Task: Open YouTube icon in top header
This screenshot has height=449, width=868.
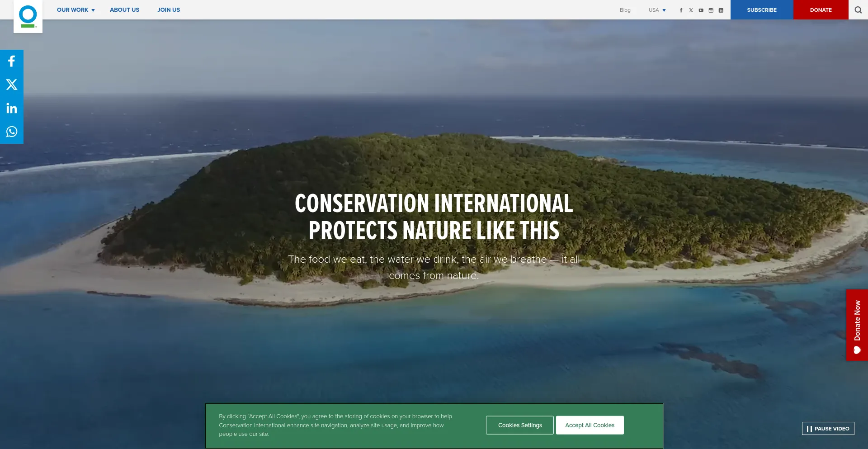Action: point(701,10)
